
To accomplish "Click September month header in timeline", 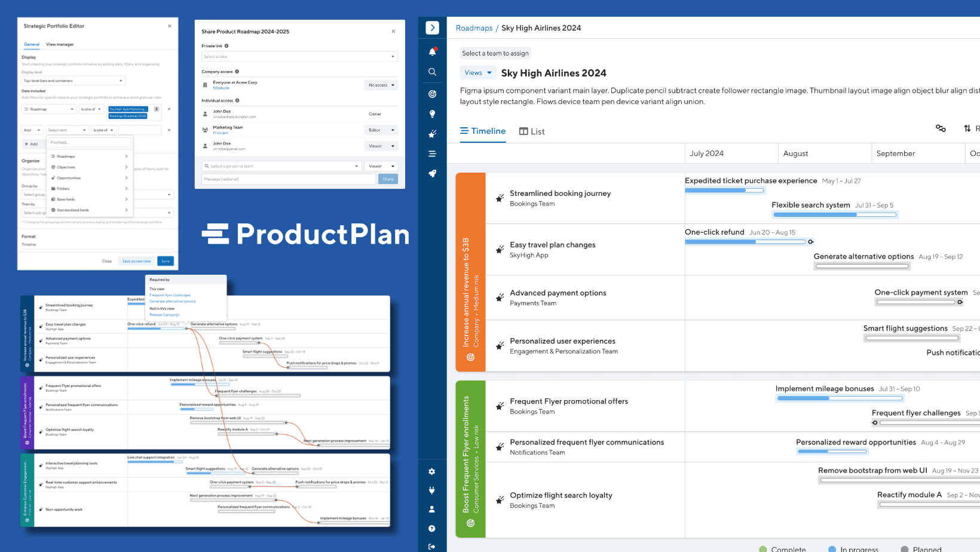I will [918, 154].
